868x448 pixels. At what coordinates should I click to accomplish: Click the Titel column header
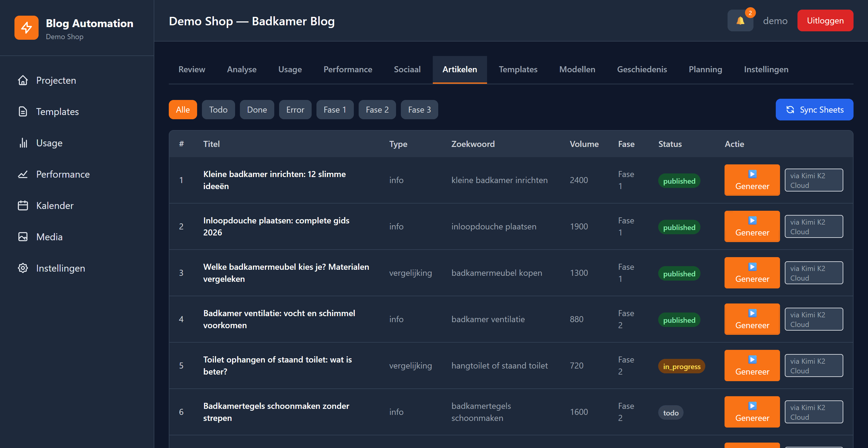pos(211,144)
